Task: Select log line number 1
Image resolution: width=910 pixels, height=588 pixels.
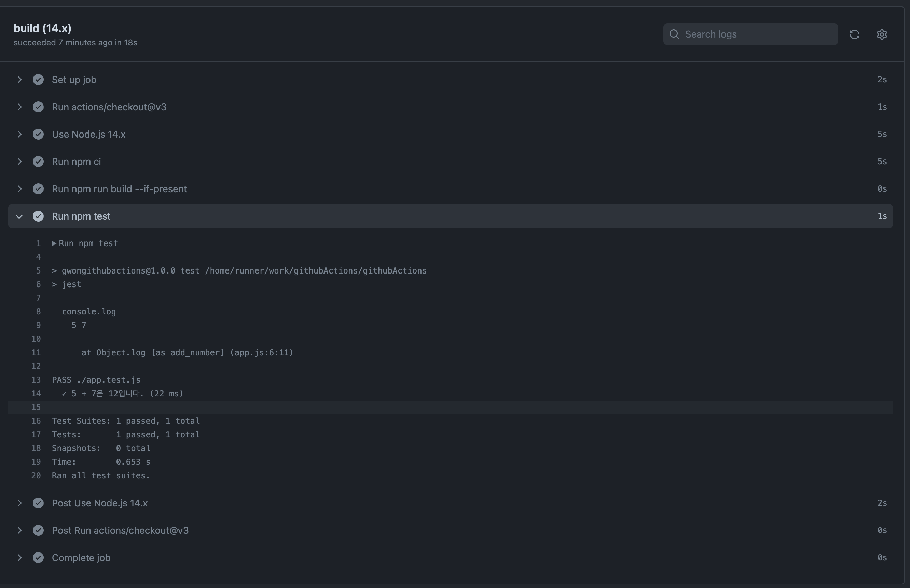Action: tap(38, 243)
